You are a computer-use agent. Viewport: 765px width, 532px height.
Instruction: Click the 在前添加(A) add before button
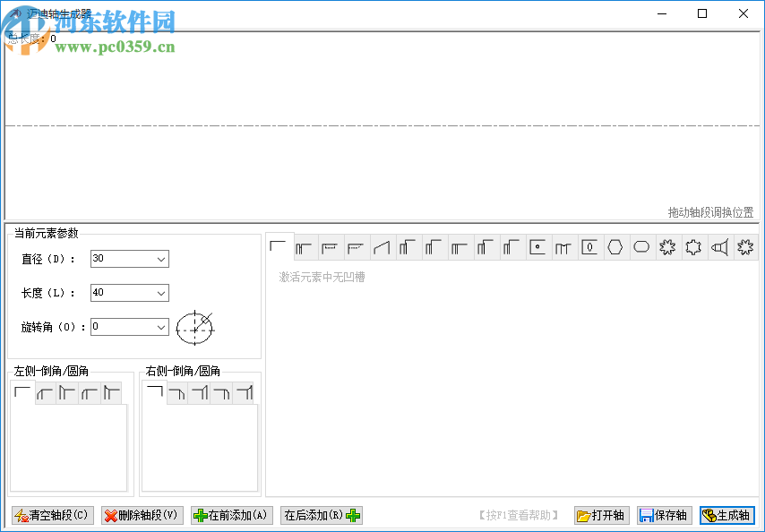tap(232, 515)
